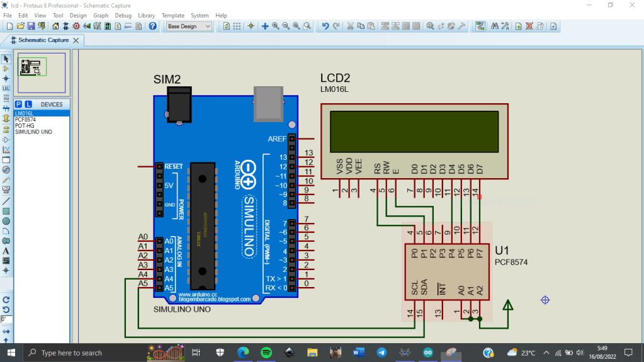Image resolution: width=644 pixels, height=362 pixels.
Task: Click the Zoom In magnifier icon
Action: click(x=276, y=26)
